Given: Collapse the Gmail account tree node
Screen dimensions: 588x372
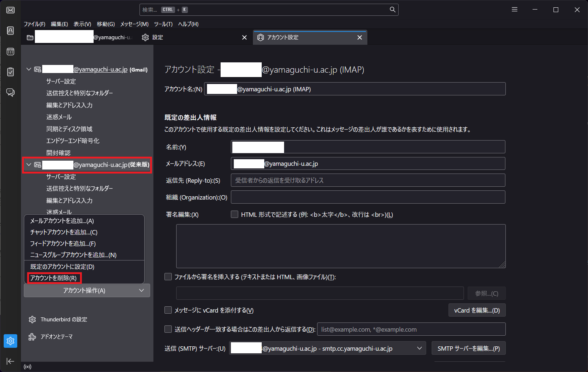Looking at the screenshot, I should pos(29,69).
